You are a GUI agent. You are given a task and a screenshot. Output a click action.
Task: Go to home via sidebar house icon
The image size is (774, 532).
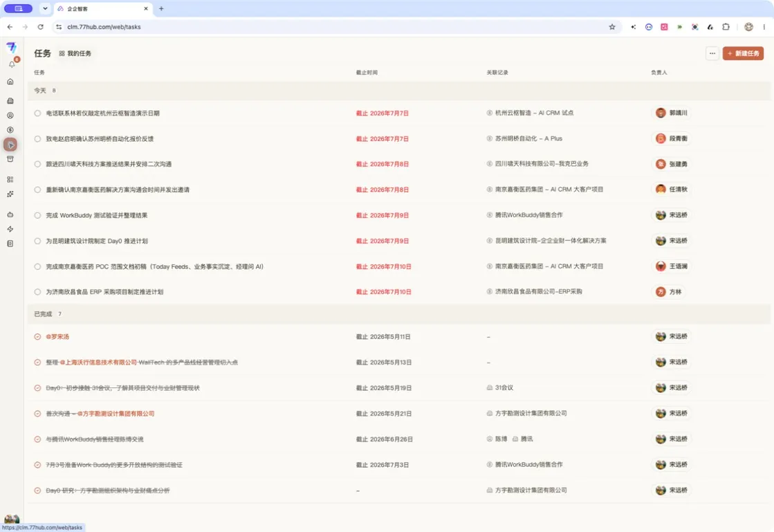(x=10, y=82)
